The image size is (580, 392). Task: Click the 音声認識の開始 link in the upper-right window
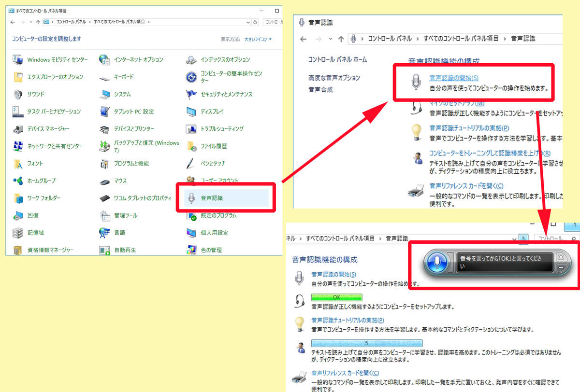tap(454, 78)
